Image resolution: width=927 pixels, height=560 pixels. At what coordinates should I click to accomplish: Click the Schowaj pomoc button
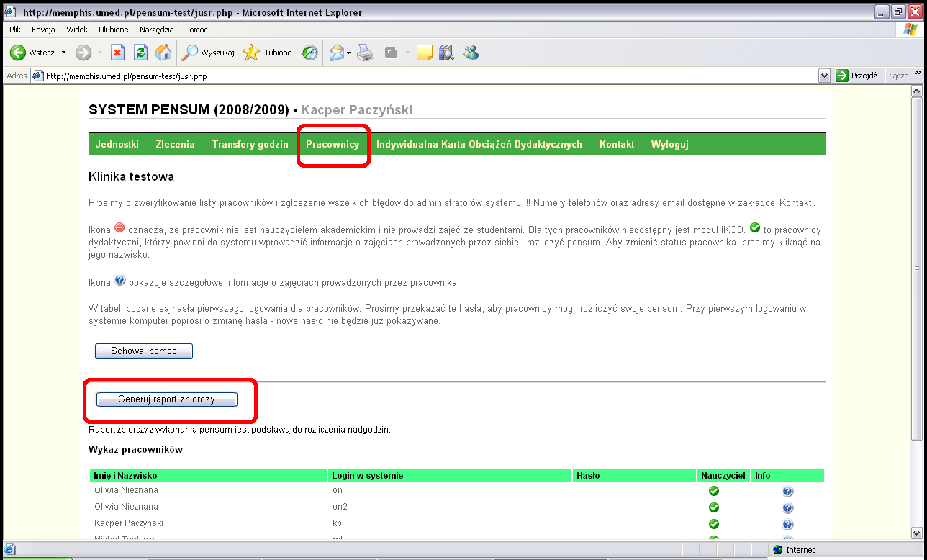(144, 351)
